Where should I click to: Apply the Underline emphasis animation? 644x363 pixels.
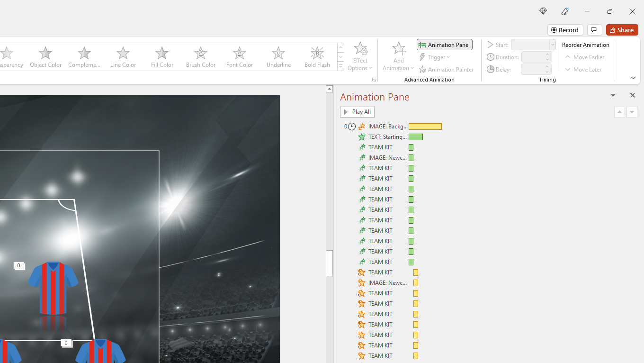pos(278,57)
